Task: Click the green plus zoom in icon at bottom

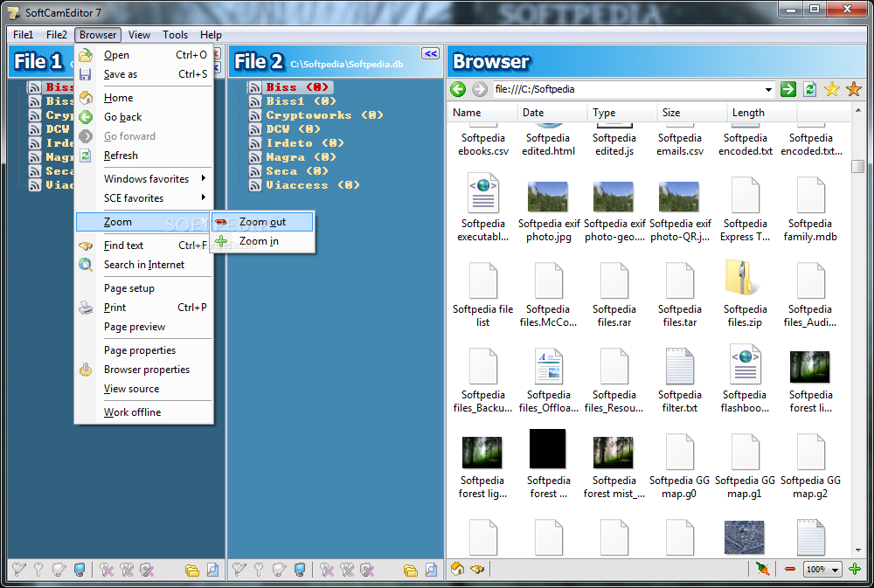Action: point(855,569)
